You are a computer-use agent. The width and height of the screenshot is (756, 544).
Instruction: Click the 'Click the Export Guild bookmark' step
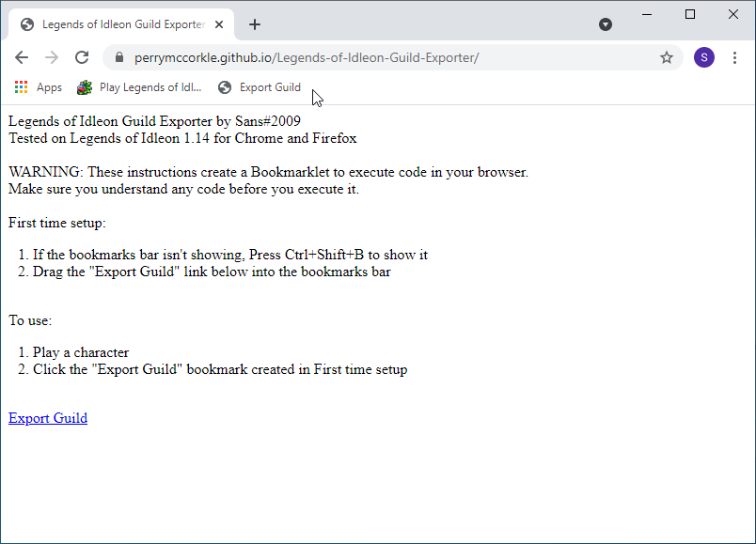(220, 369)
